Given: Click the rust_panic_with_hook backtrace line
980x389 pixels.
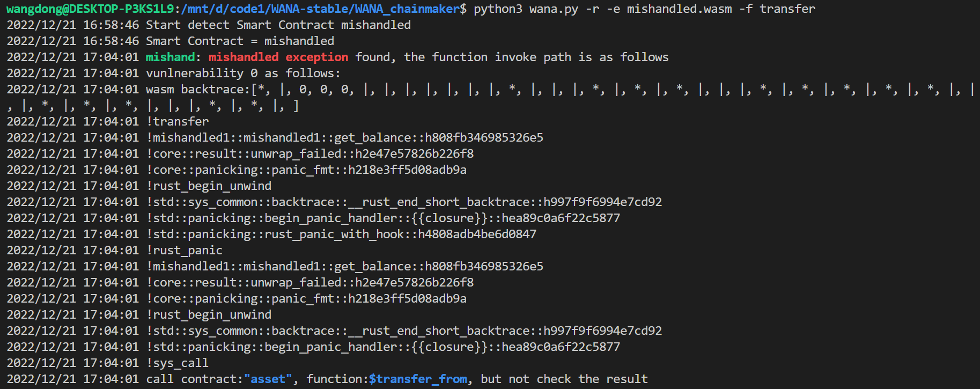Looking at the screenshot, I should coord(341,234).
